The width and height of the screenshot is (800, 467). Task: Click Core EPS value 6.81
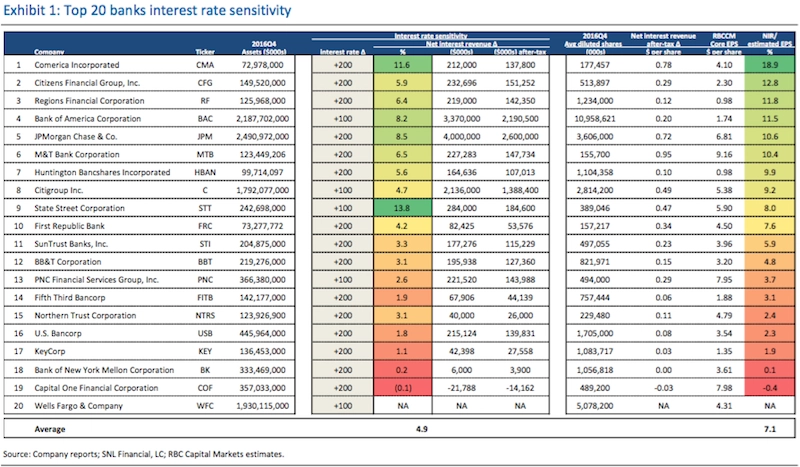(x=724, y=136)
